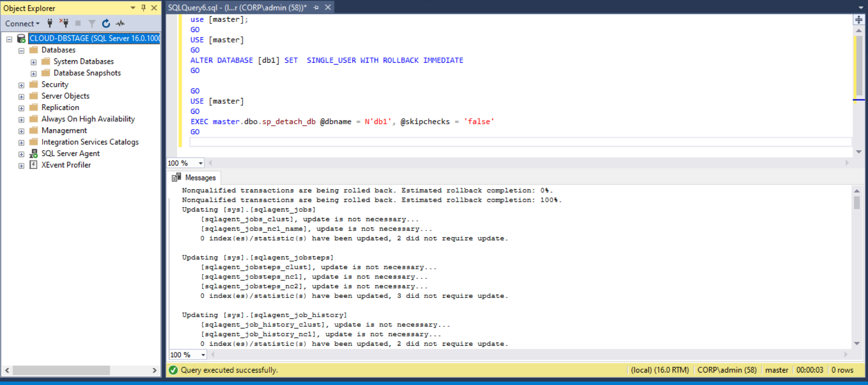
Task: Pin the SQLQuery6.sql tab
Action: pos(316,8)
